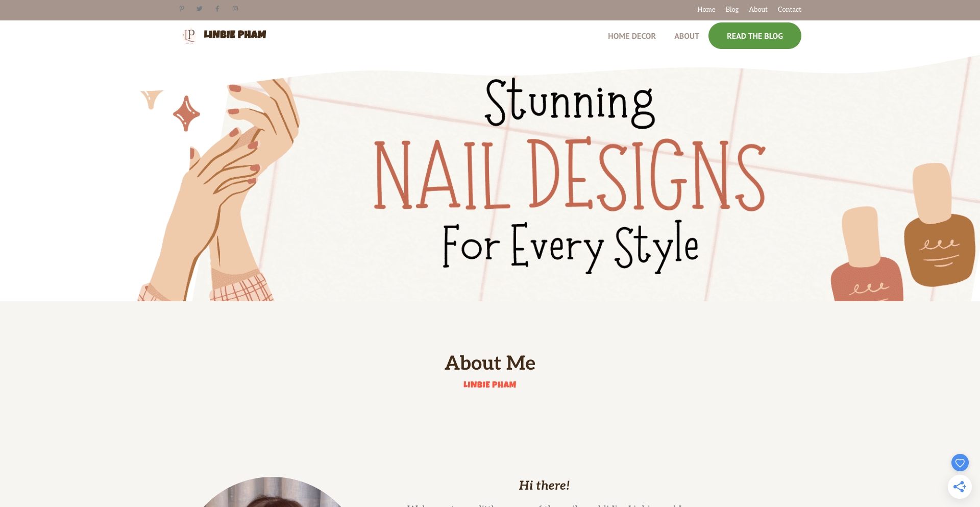This screenshot has height=507, width=980.
Task: Open Blog in top bar
Action: tap(732, 9)
